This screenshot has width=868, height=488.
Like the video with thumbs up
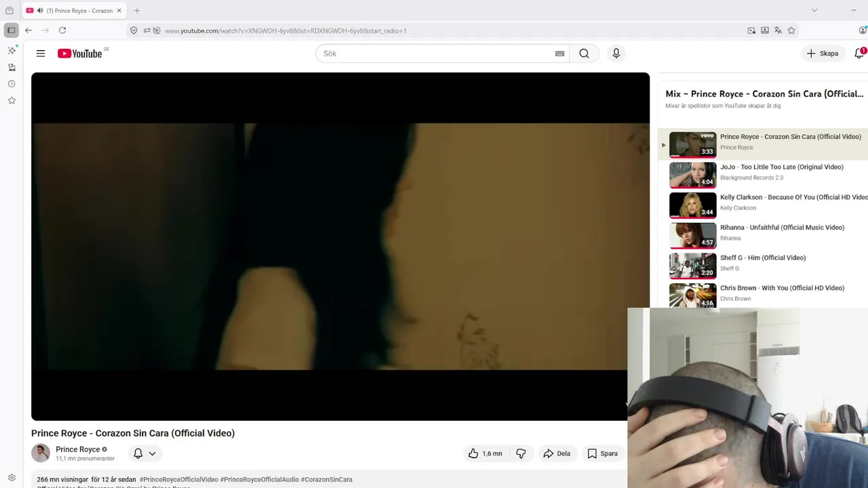coord(485,453)
